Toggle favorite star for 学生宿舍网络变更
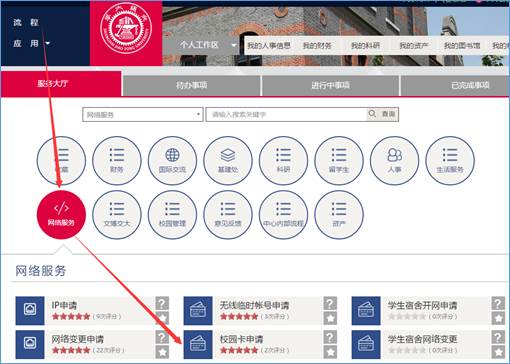This screenshot has width=510, height=364. (x=498, y=352)
